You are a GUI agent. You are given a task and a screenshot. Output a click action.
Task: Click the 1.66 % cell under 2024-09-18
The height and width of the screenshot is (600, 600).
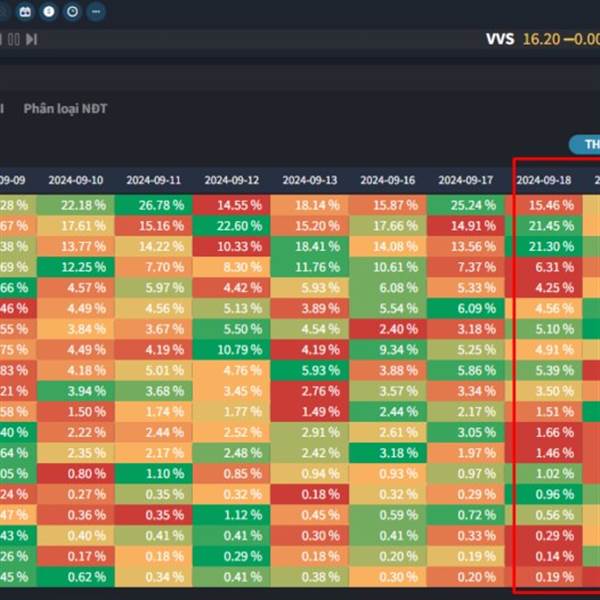pos(544,432)
